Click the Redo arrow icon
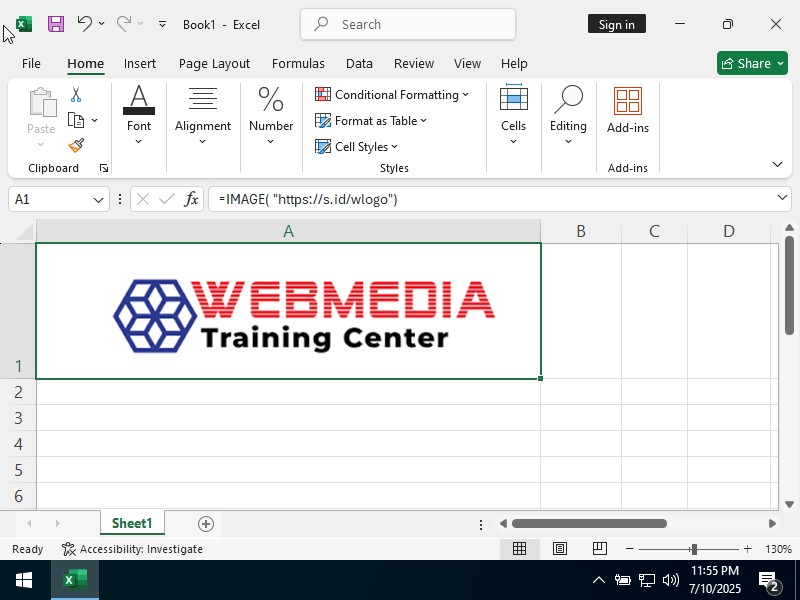 (124, 23)
